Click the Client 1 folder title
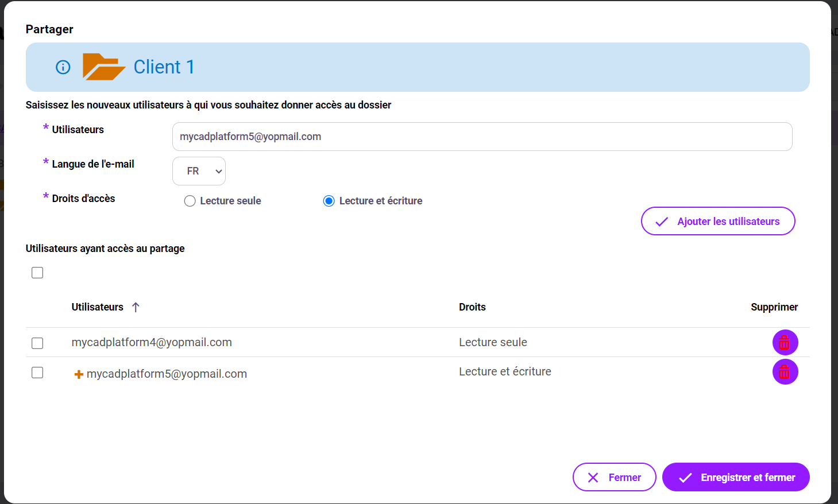The width and height of the screenshot is (838, 504). click(164, 67)
